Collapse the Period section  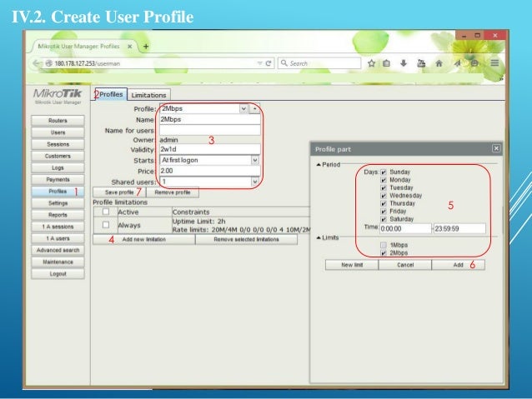tap(319, 164)
